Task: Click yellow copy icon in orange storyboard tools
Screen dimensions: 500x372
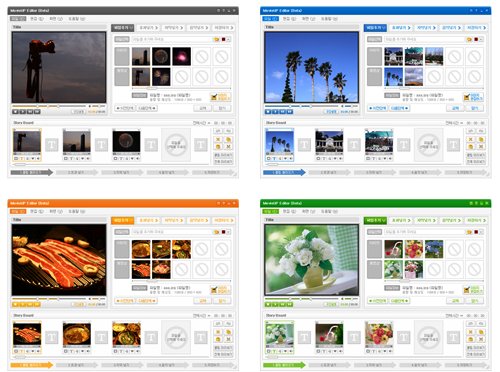Action: point(228,332)
